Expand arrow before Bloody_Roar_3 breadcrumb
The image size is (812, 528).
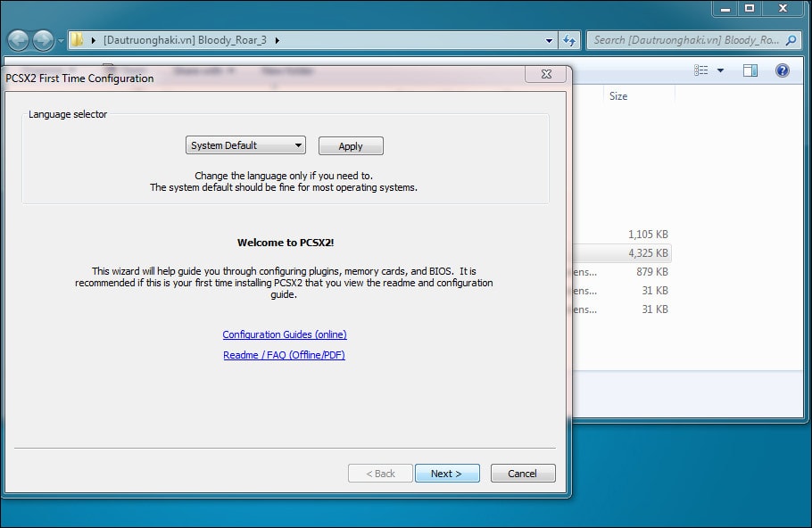point(93,40)
